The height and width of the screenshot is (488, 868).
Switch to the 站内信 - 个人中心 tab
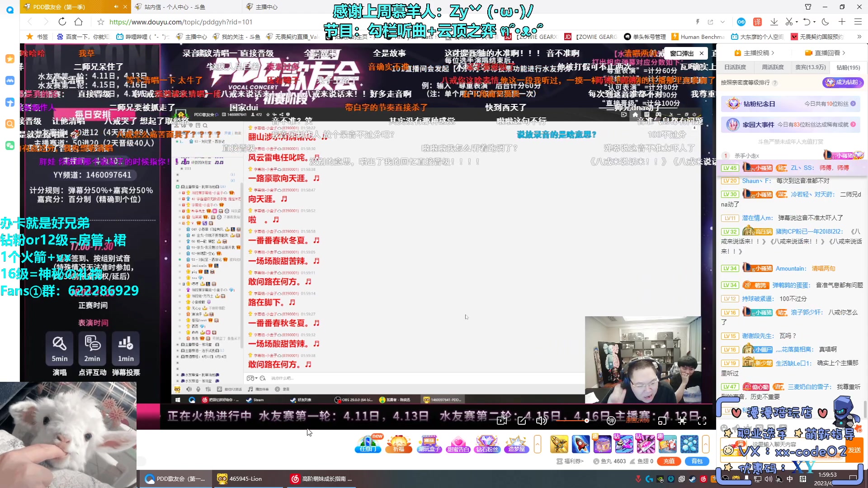coord(175,7)
